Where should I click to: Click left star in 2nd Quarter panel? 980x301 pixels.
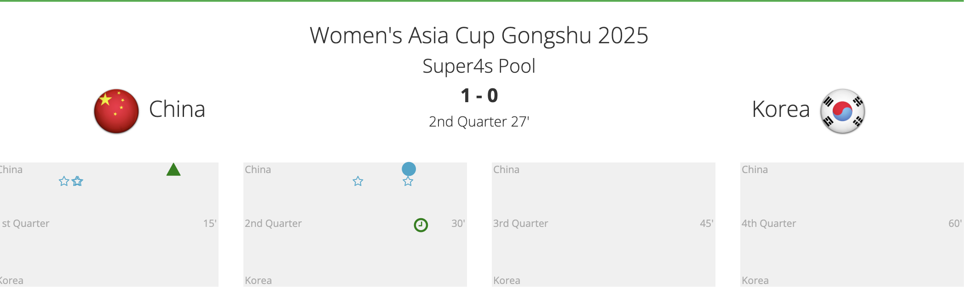click(358, 181)
